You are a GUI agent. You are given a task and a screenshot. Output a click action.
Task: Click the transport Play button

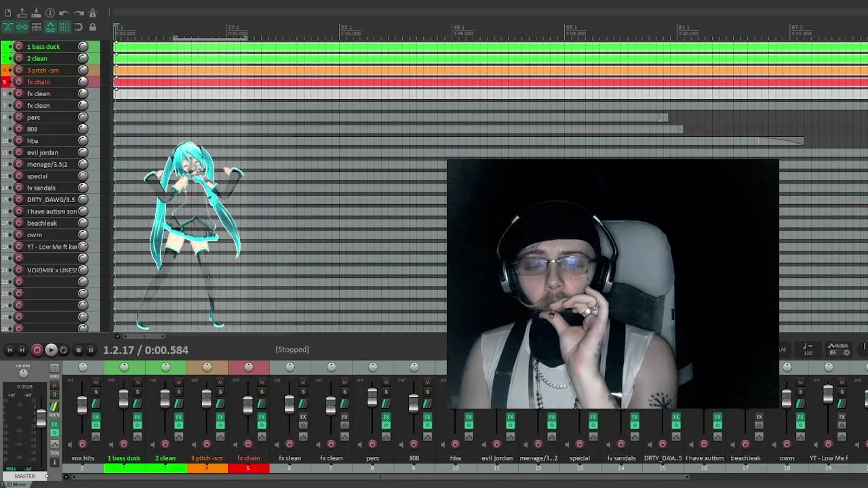pyautogui.click(x=51, y=350)
